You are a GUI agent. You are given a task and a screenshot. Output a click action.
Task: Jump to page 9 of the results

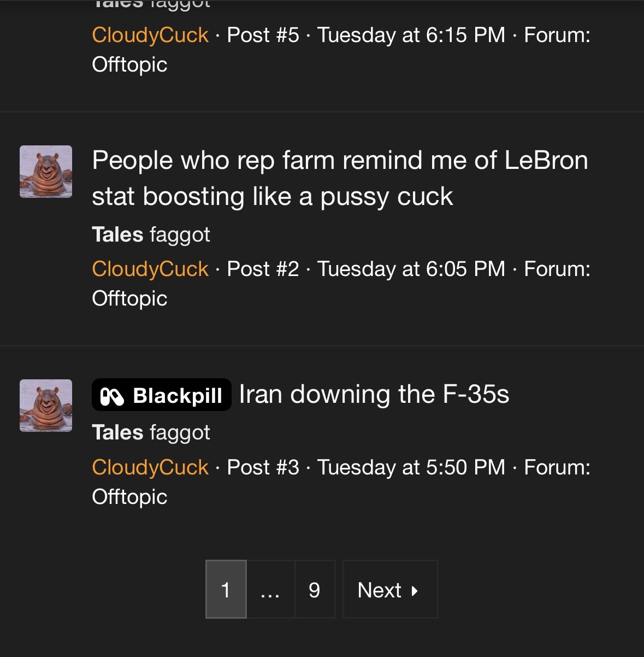pos(315,590)
